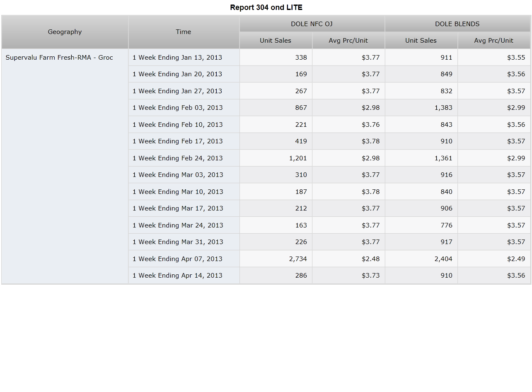Click DOLE BLENDS unit sales 911
532x392 pixels.
421,58
